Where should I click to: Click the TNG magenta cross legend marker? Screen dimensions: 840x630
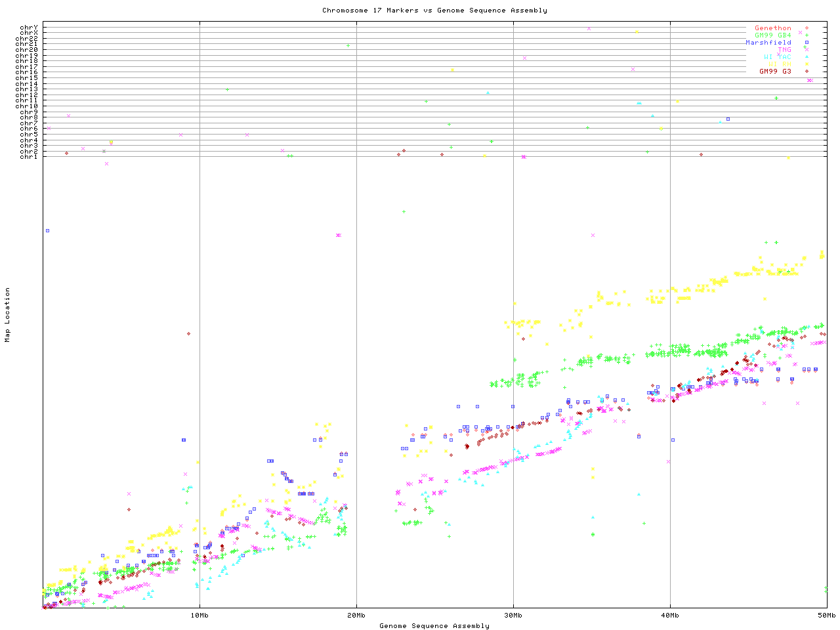807,50
